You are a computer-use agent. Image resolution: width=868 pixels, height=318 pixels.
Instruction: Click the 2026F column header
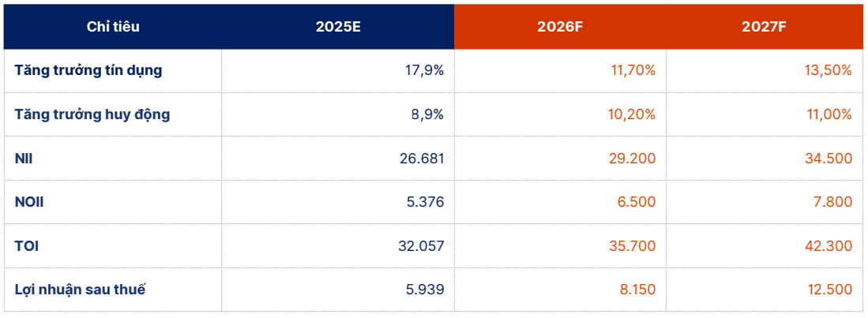pyautogui.click(x=560, y=26)
